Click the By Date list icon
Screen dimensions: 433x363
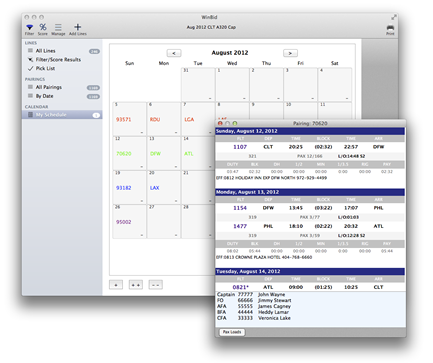tap(30, 96)
